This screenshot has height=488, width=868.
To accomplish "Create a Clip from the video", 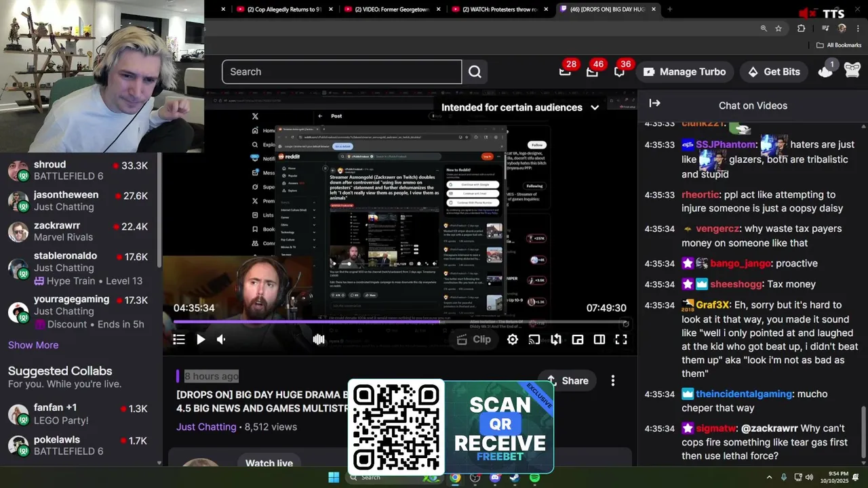I will (474, 340).
